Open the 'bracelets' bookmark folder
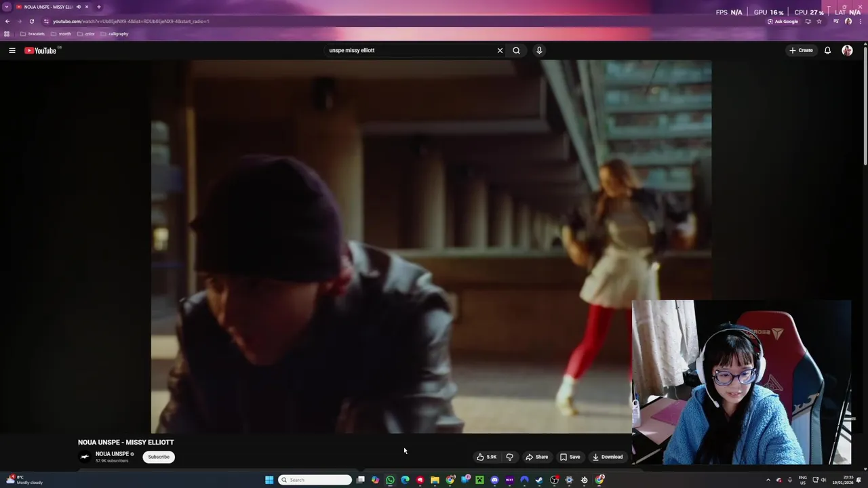 click(x=33, y=34)
